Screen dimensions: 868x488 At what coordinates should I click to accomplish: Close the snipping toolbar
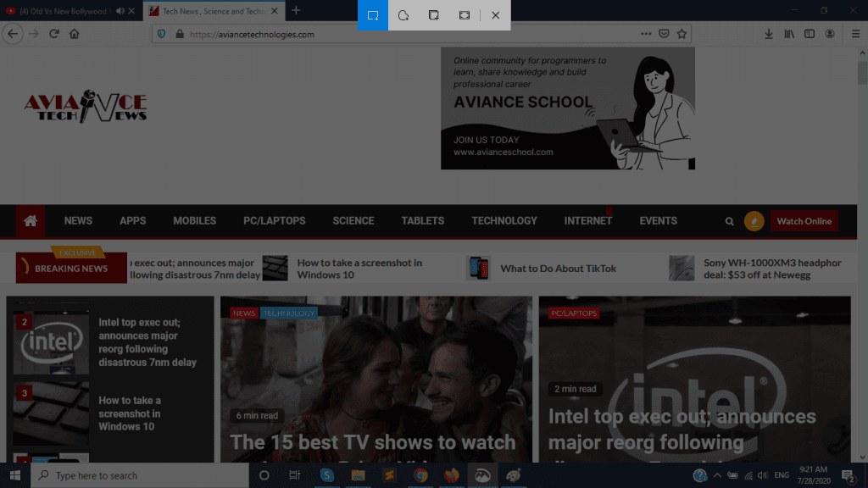tap(495, 15)
